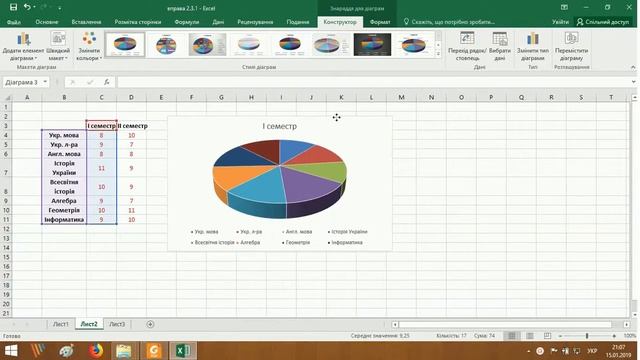Select cell with Геометрія label
This screenshot has width=640, height=360.
coord(64,210)
